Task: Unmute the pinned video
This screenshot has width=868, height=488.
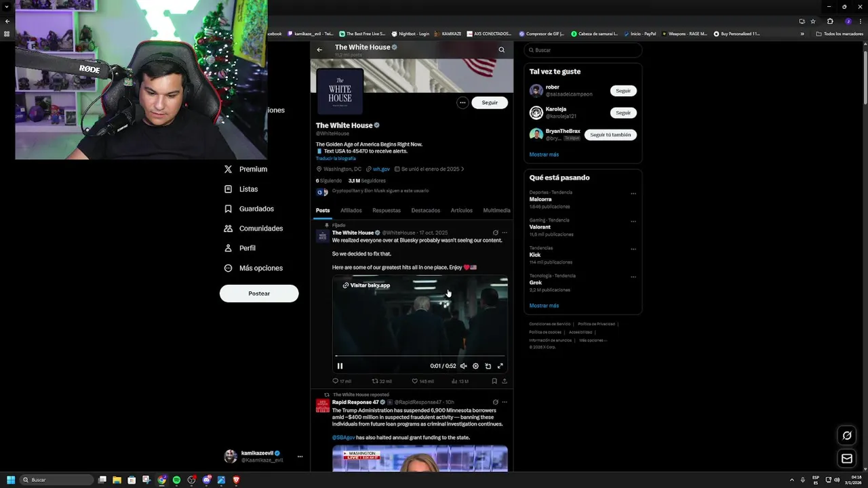Action: (464, 366)
